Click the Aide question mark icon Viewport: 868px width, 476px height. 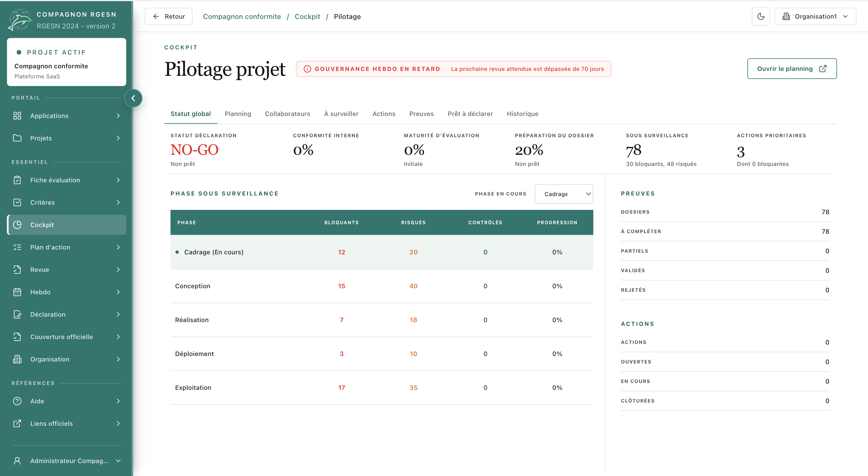click(17, 401)
